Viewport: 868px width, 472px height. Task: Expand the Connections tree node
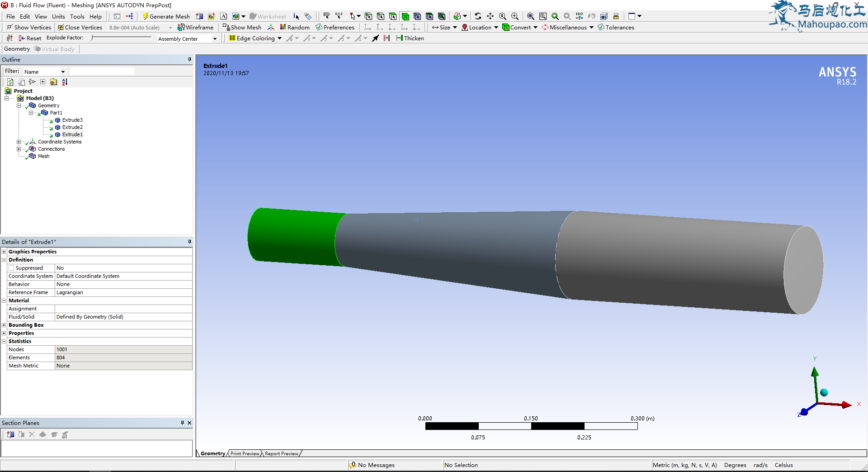19,149
